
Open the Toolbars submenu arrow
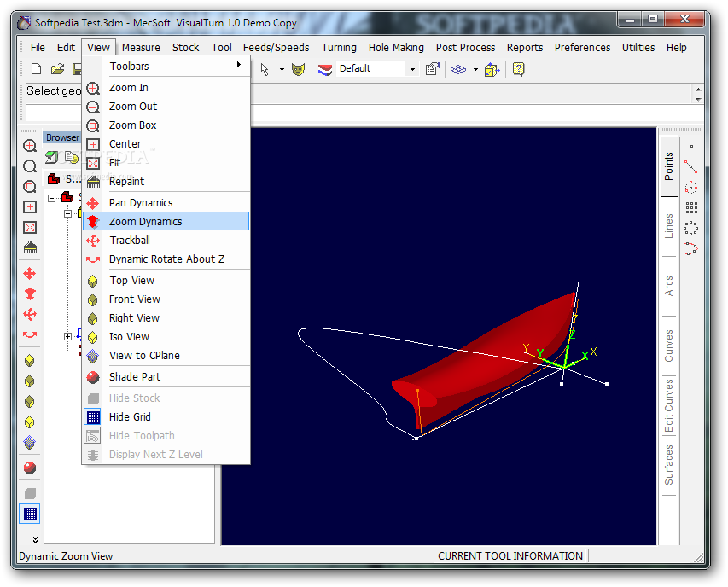[x=239, y=65]
